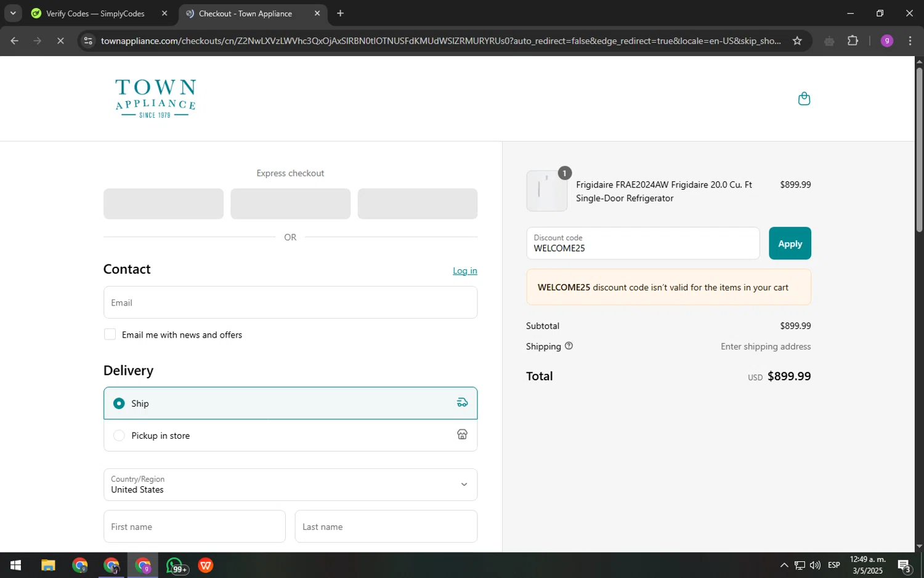This screenshot has height=578, width=924.
Task: Open File Explorer from the taskbar
Action: click(48, 565)
